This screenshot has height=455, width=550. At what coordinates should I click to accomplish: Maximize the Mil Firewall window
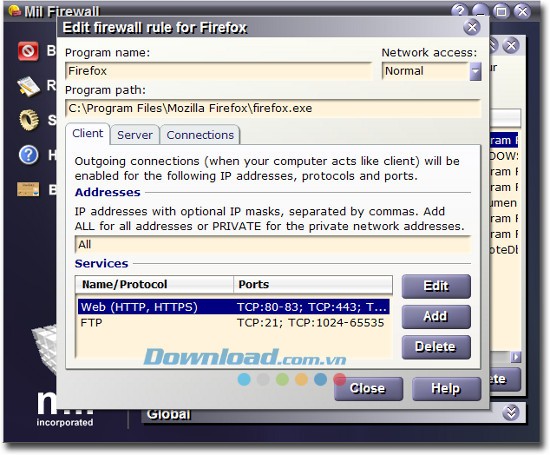(x=501, y=12)
